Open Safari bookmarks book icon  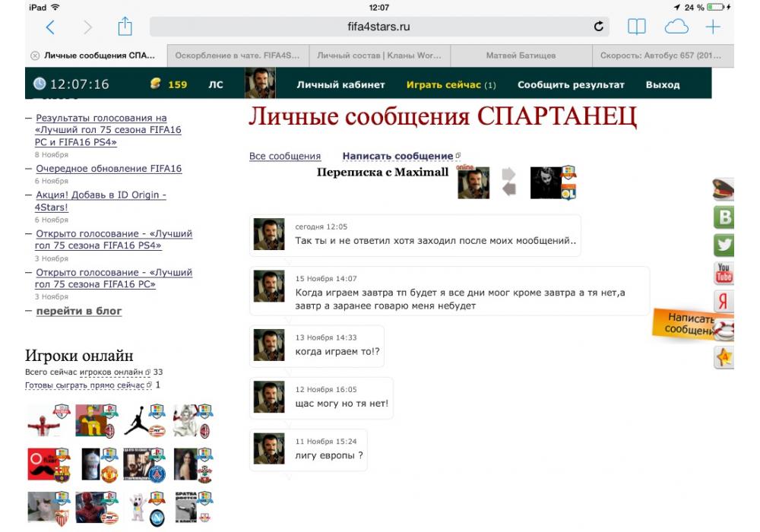pyautogui.click(x=636, y=27)
